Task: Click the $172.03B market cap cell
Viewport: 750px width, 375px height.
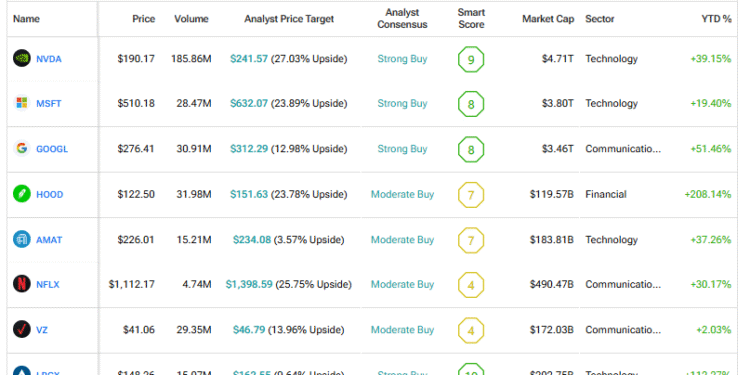Action: [x=551, y=330]
